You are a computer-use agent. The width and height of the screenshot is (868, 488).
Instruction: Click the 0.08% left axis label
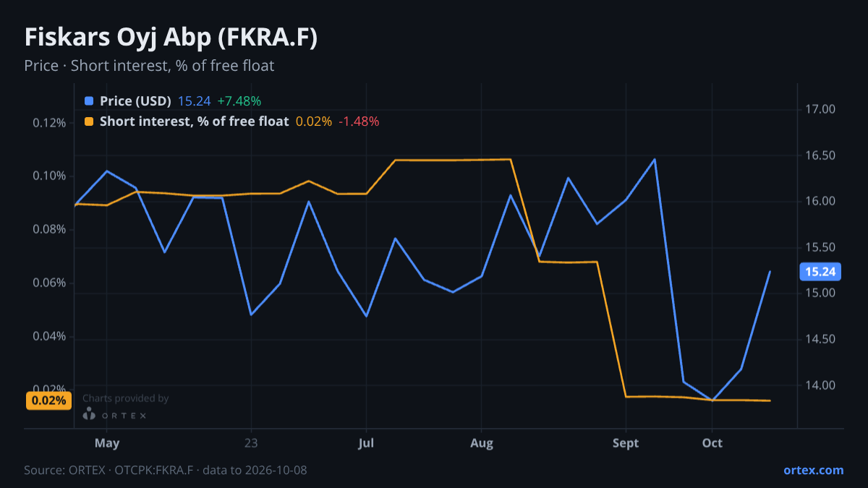click(49, 230)
